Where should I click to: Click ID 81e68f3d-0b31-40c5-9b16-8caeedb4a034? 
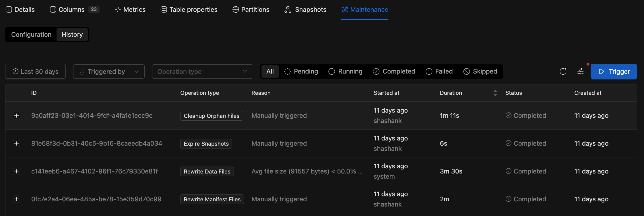(97, 143)
